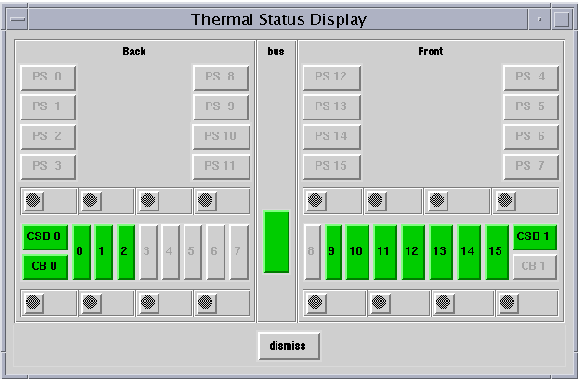Open green system board slot 9

334,252
